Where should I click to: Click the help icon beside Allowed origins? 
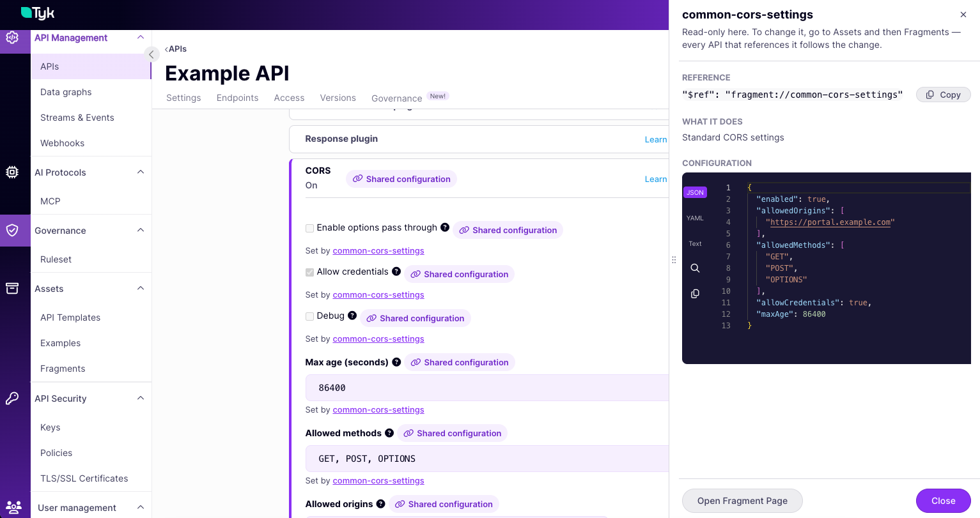[x=381, y=504]
